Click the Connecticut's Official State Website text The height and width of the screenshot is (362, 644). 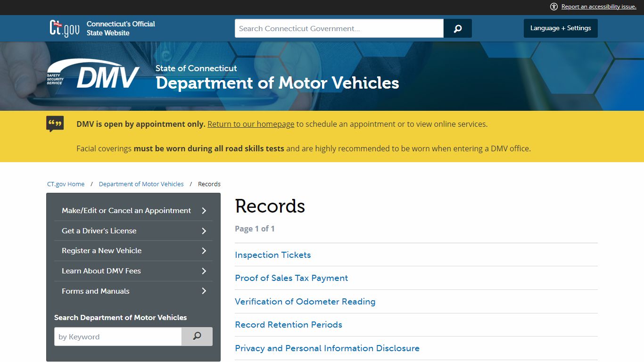click(121, 28)
